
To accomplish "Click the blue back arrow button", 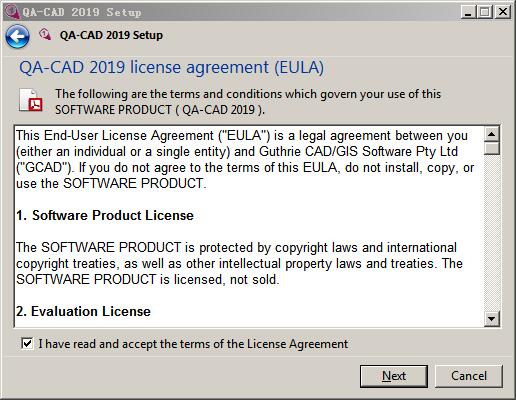I will point(17,36).
